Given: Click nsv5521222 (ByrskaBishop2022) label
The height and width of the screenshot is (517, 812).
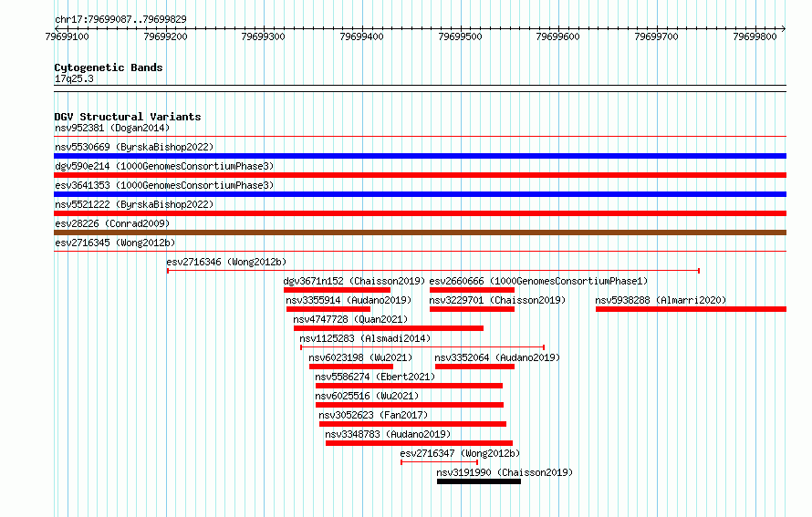Looking at the screenshot, I should point(134,204).
